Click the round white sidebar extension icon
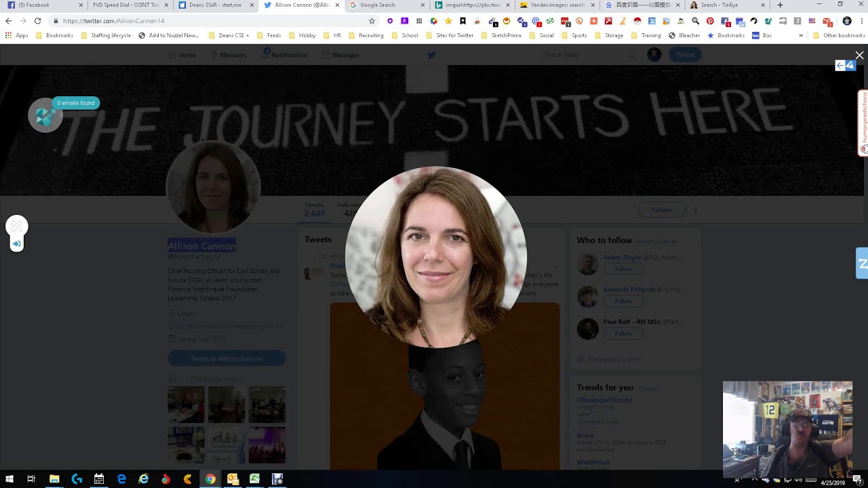Image resolution: width=868 pixels, height=488 pixels. tap(17, 226)
